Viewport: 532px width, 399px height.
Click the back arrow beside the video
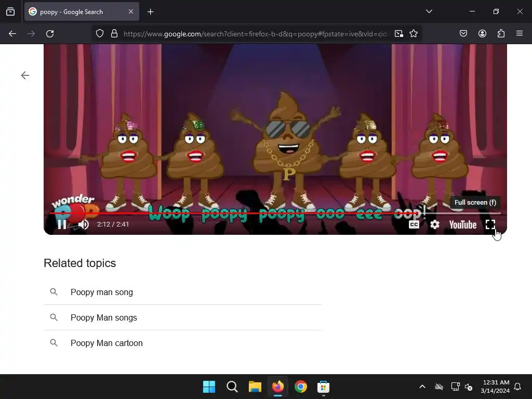pos(25,75)
